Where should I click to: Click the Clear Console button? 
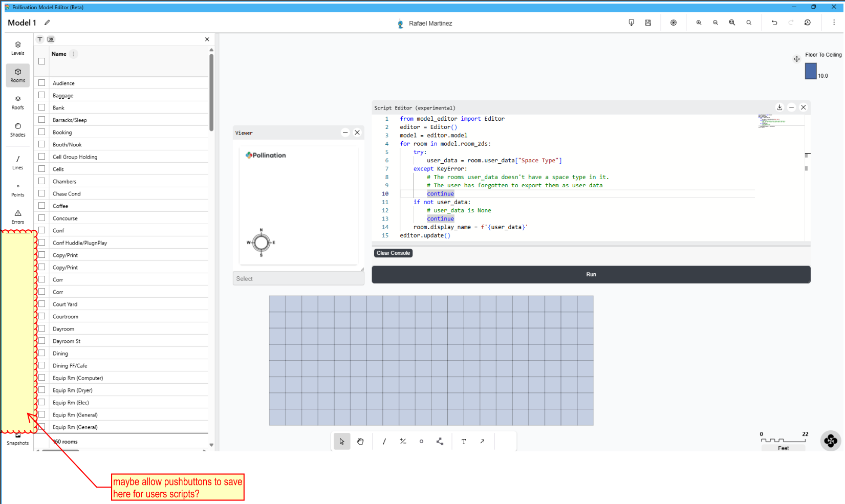click(393, 253)
